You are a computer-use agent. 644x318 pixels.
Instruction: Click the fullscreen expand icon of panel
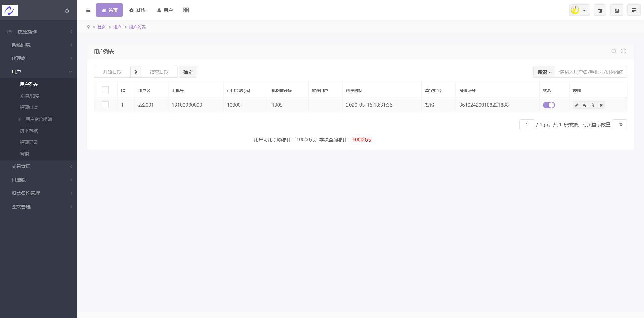[623, 51]
